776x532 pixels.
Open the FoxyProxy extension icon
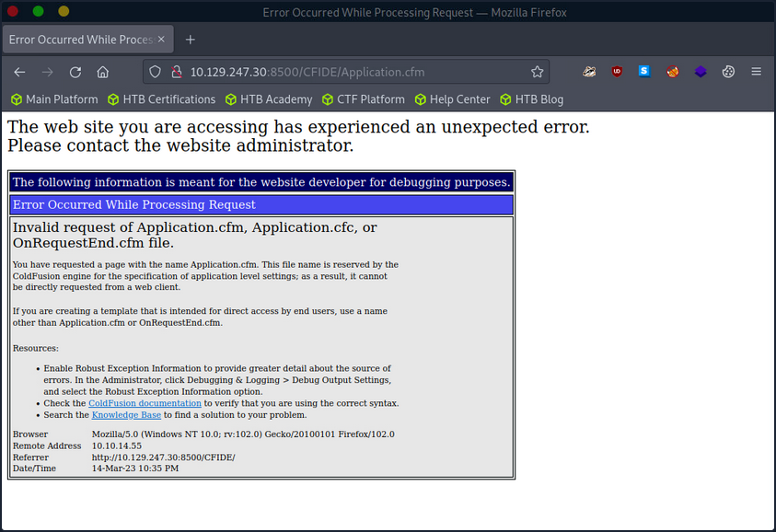point(673,72)
